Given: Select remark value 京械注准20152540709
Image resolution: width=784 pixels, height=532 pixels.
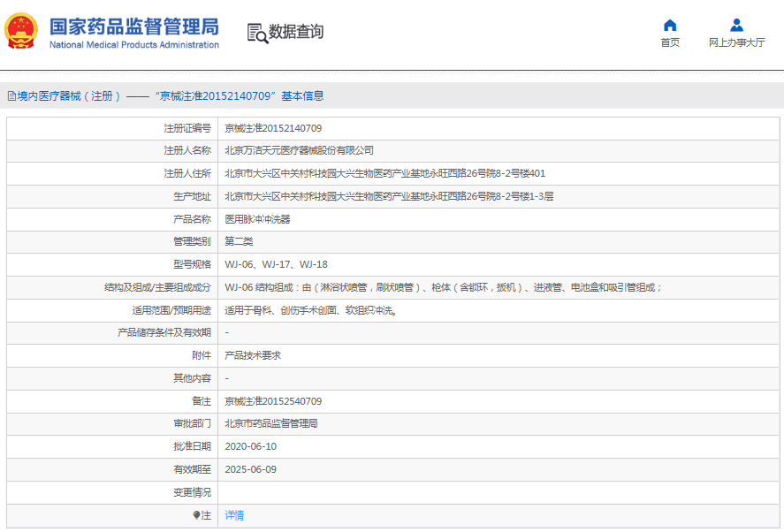Looking at the screenshot, I should point(273,401).
